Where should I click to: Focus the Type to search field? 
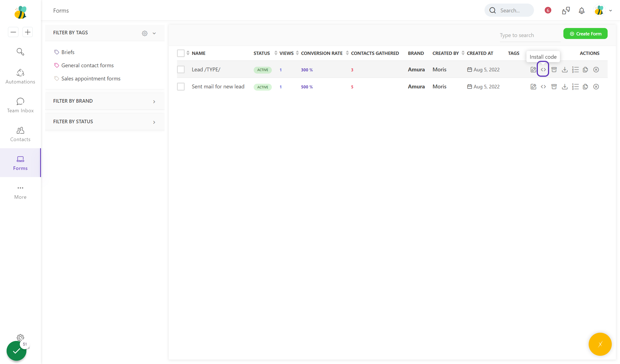[x=530, y=35]
